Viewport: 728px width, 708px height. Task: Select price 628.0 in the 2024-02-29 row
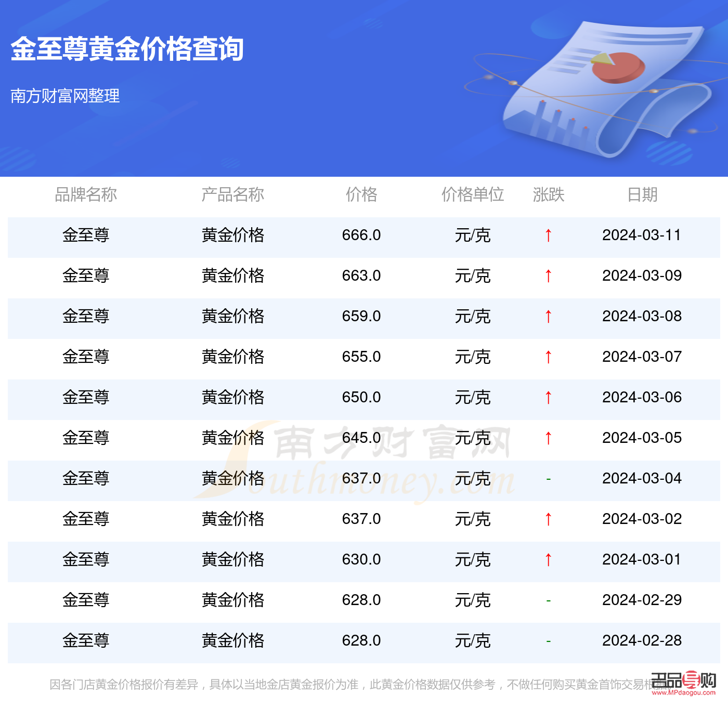361,600
